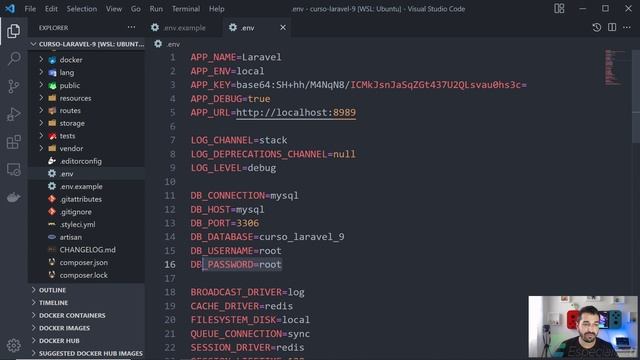Expand the DOCKER HUB section
The image size is (640, 360).
tap(87, 340)
